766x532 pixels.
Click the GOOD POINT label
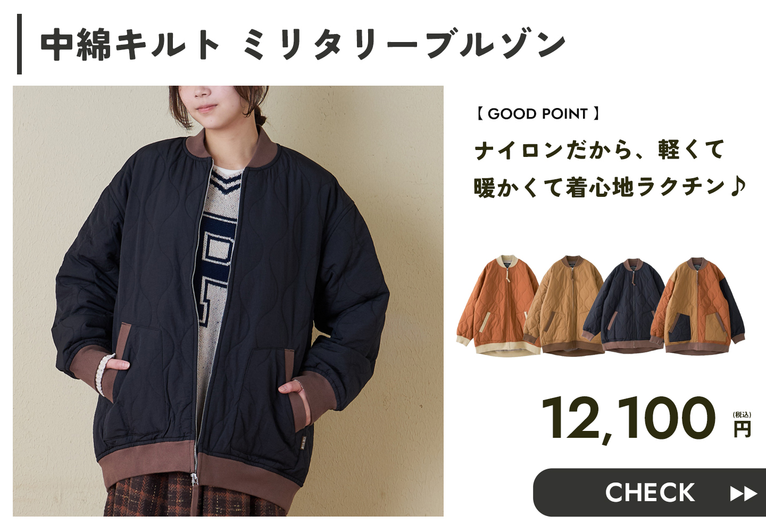[538, 113]
